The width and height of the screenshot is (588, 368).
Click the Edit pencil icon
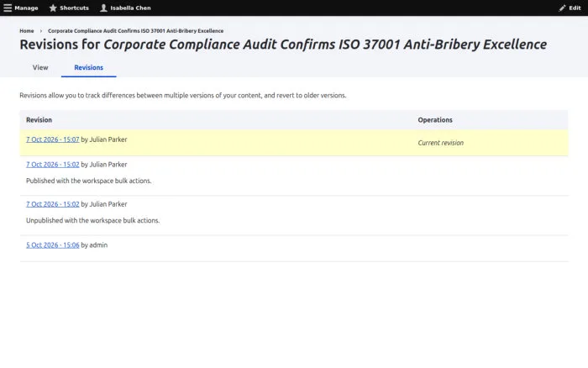pyautogui.click(x=562, y=8)
